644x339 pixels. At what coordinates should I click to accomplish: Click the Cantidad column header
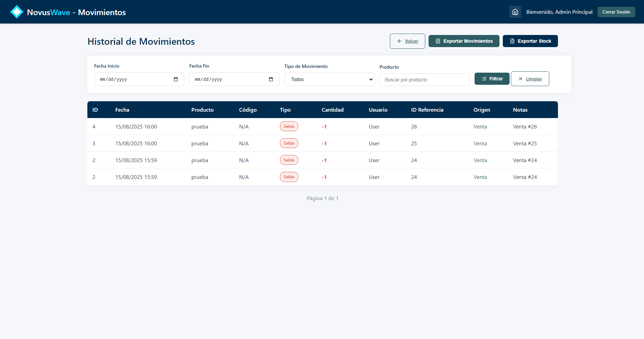click(332, 110)
